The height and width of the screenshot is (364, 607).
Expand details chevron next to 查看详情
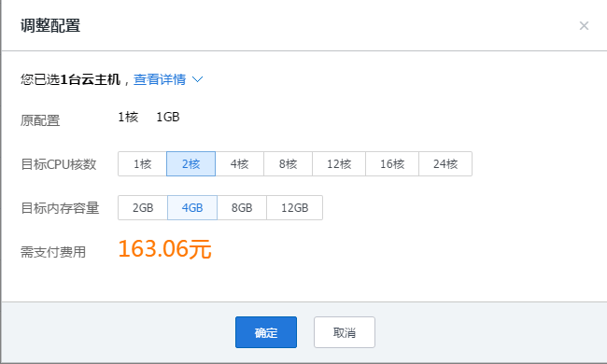pyautogui.click(x=197, y=79)
